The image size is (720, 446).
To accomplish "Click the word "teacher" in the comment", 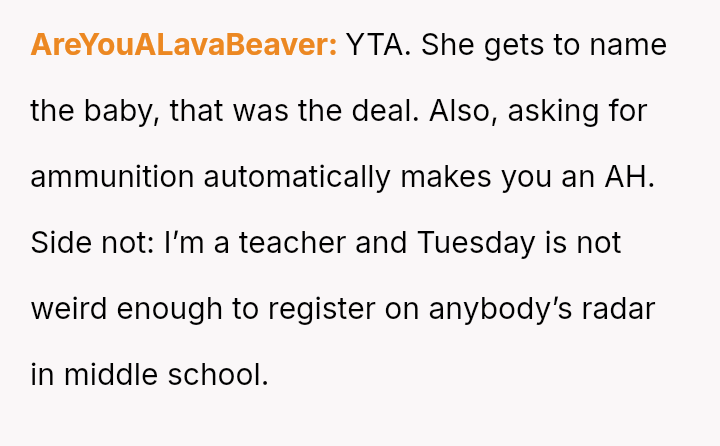I will [x=292, y=243].
